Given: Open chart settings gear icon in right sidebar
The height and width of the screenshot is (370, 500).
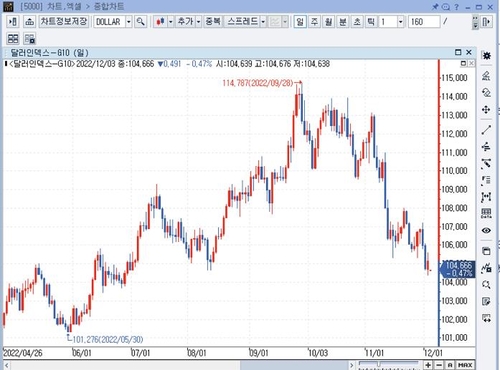Looking at the screenshot, I should (x=486, y=56).
